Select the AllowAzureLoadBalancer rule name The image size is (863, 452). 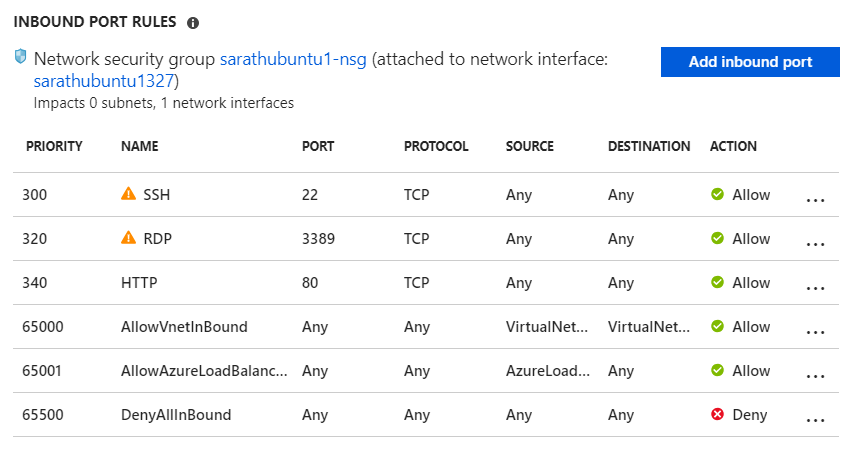[x=205, y=370]
